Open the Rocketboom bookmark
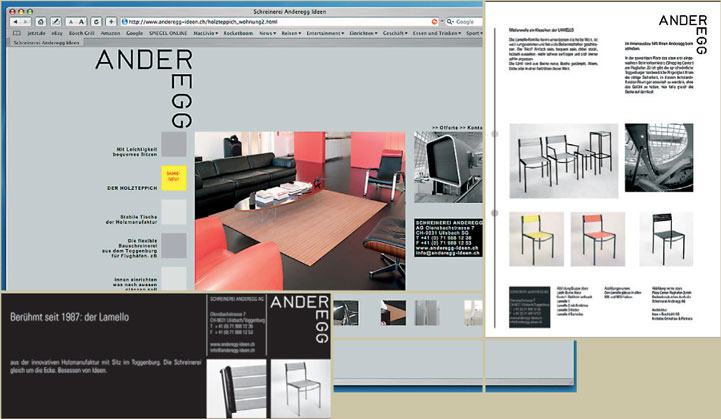The width and height of the screenshot is (721, 419). (x=238, y=33)
